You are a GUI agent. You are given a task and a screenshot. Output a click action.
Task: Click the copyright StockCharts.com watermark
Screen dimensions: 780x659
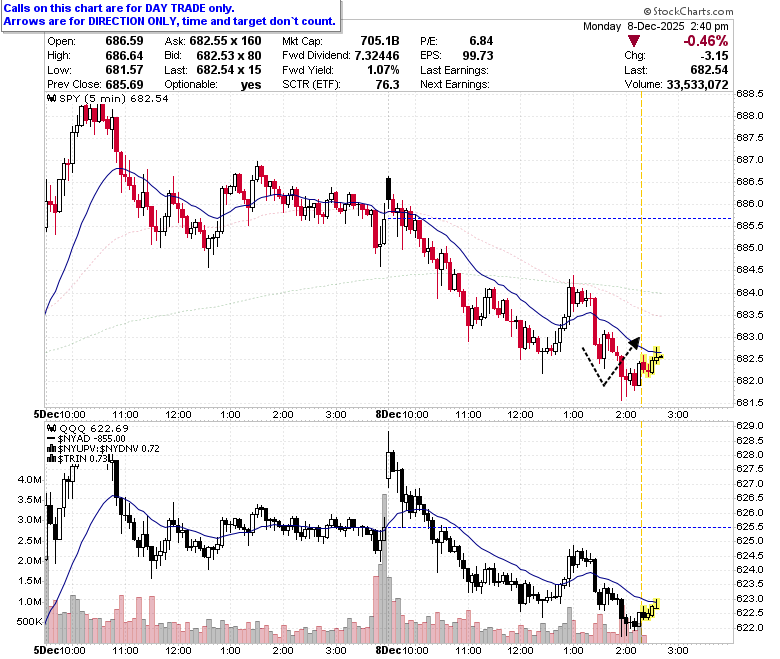pyautogui.click(x=688, y=11)
